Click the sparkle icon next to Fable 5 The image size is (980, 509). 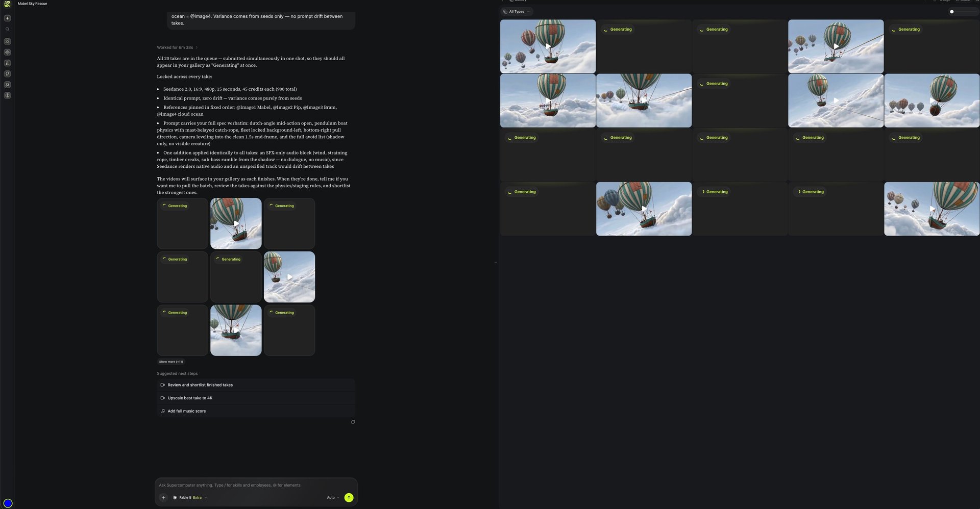coord(175,498)
